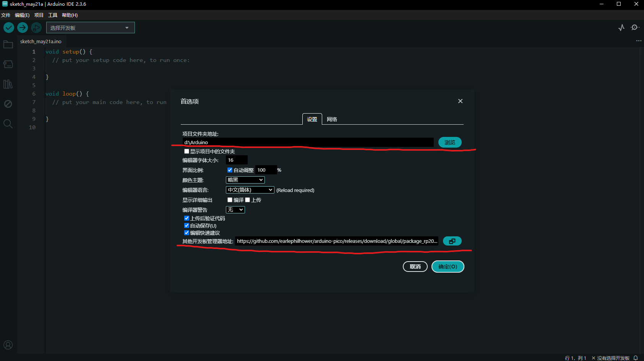The image size is (644, 361).
Task: Open the tab overflow three-dot menu
Action: (x=639, y=41)
